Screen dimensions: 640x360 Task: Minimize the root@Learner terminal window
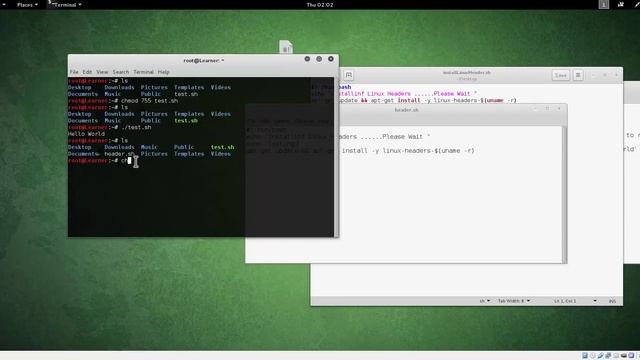point(307,59)
